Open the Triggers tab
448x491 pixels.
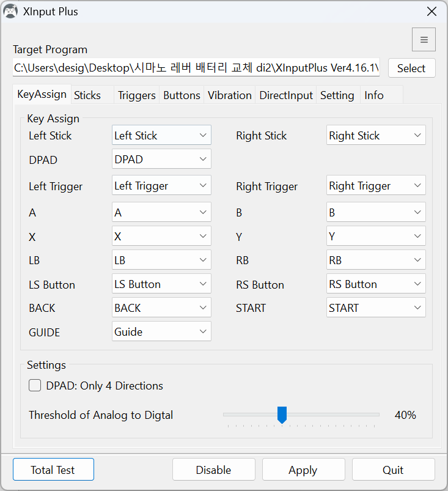136,95
